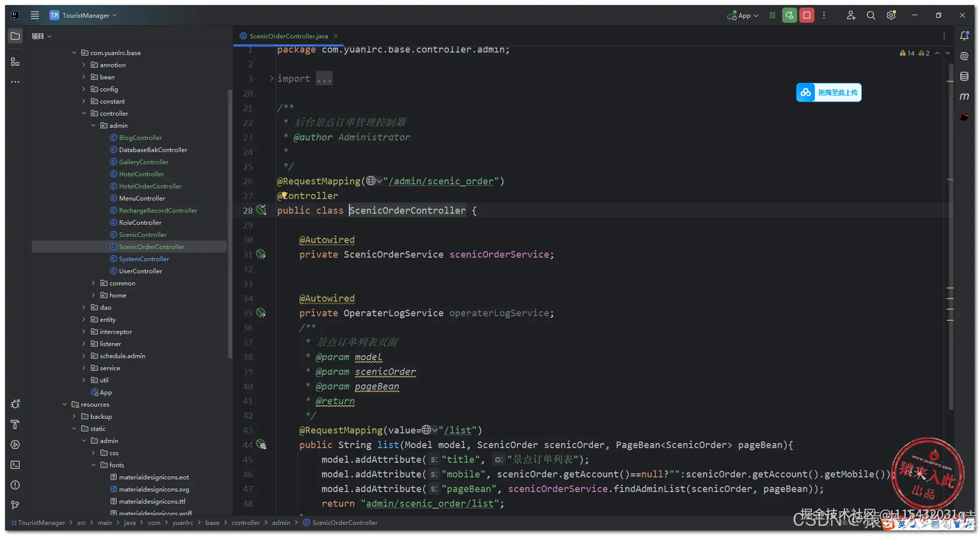Click the green pause program icon
Viewport: 980px width, 536px height.
(x=772, y=15)
